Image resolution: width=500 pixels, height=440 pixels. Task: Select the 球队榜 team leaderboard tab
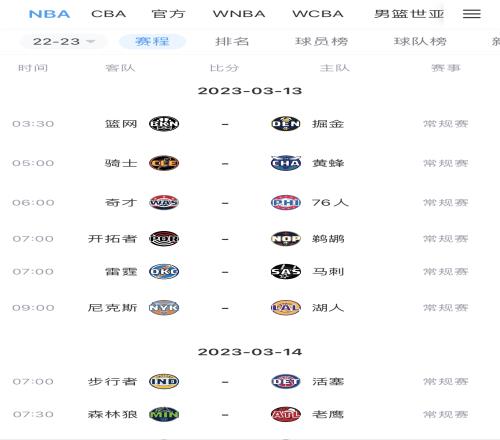tap(420, 42)
